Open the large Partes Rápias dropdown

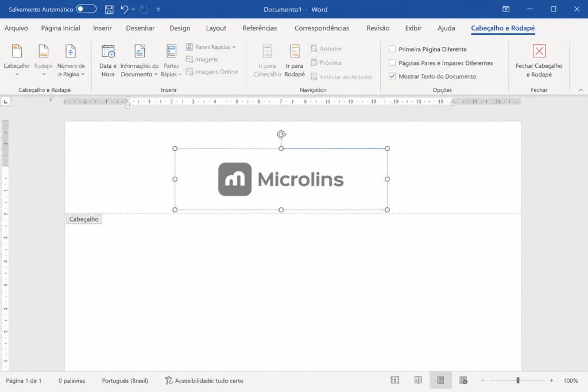[171, 60]
